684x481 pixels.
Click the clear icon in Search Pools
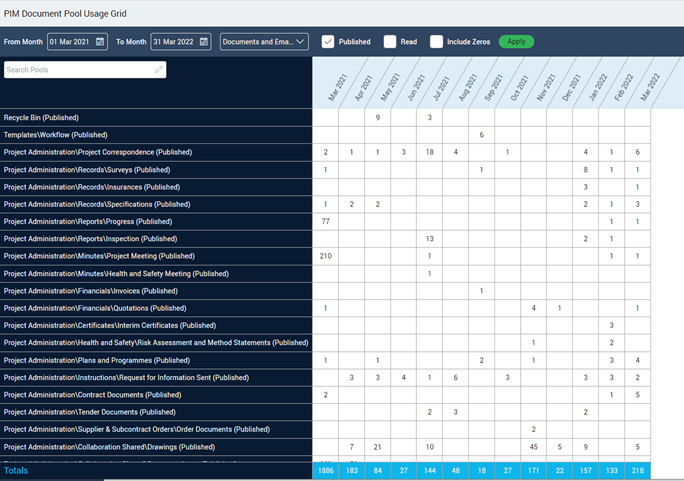pyautogui.click(x=159, y=70)
